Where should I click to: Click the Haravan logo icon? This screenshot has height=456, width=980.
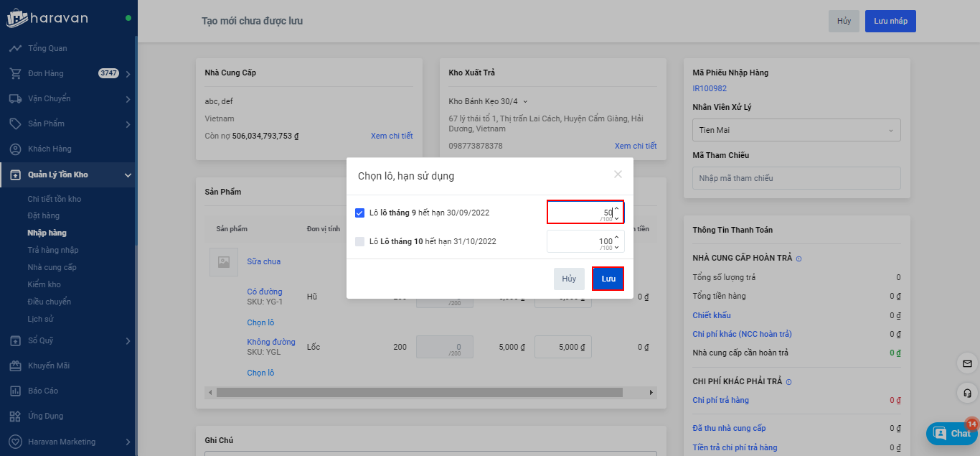[x=17, y=18]
